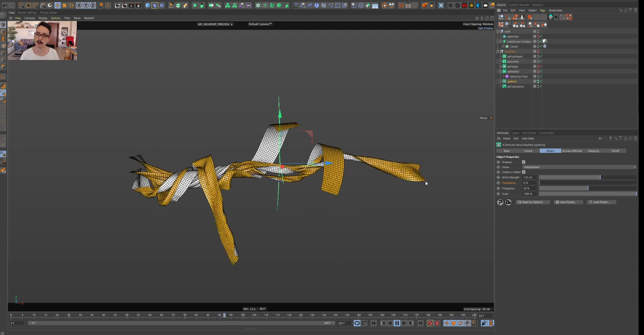Expand the xpFreeze tree node
The width and height of the screenshot is (644, 335).
500,66
